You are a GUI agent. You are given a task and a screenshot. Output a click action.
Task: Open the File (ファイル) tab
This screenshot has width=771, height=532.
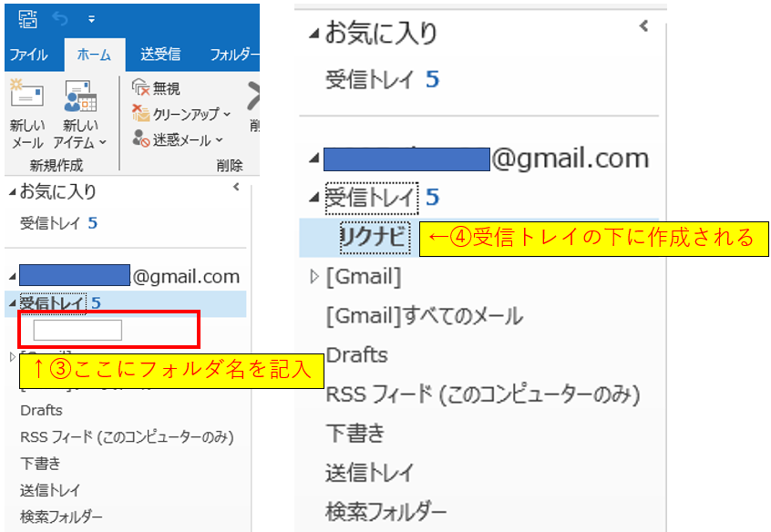28,55
